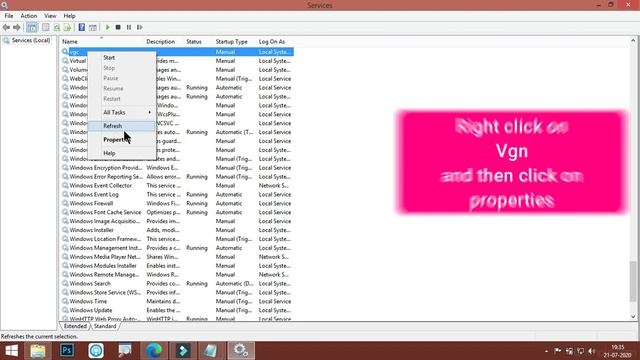This screenshot has width=640, height=360.
Task: Click the Forward arrow in the toolbar
Action: click(x=17, y=27)
